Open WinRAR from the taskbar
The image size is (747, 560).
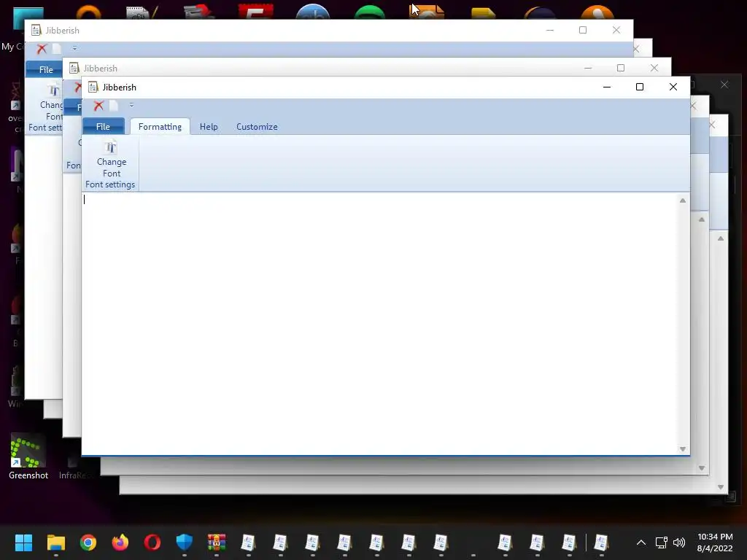(216, 542)
